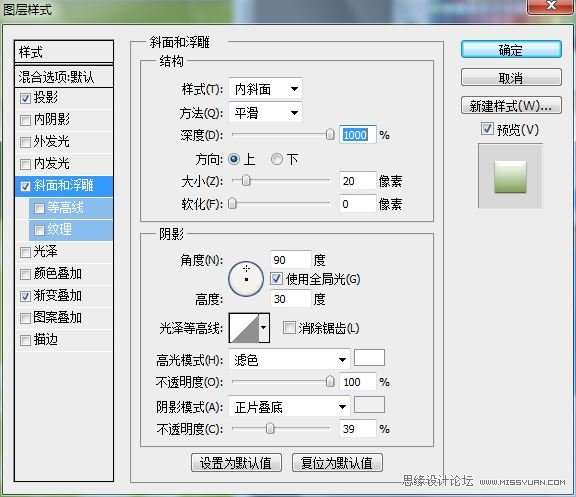Viewport: 576px width, 497px height.
Task: Click the 深度(D) slider handle
Action: (x=330, y=134)
